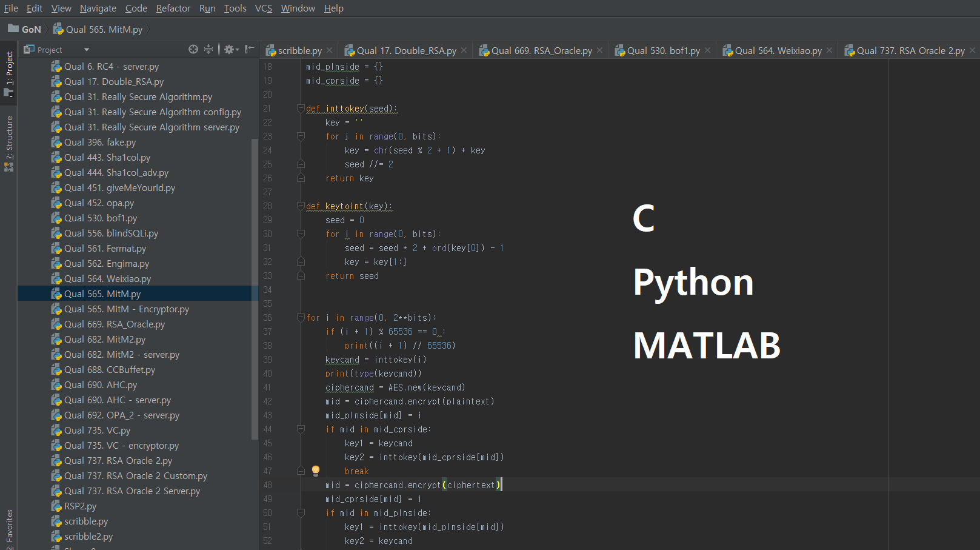Click line number 36 in the gutter

(267, 318)
